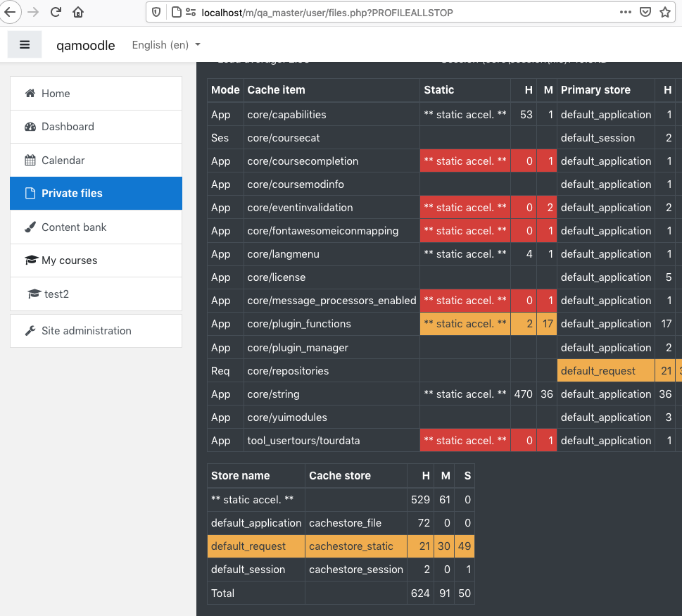Click the browser forward arrow
The width and height of the screenshot is (682, 616).
[x=33, y=12]
